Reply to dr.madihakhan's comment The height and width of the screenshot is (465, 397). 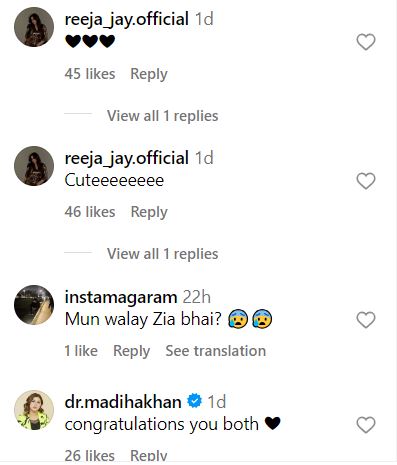149,456
